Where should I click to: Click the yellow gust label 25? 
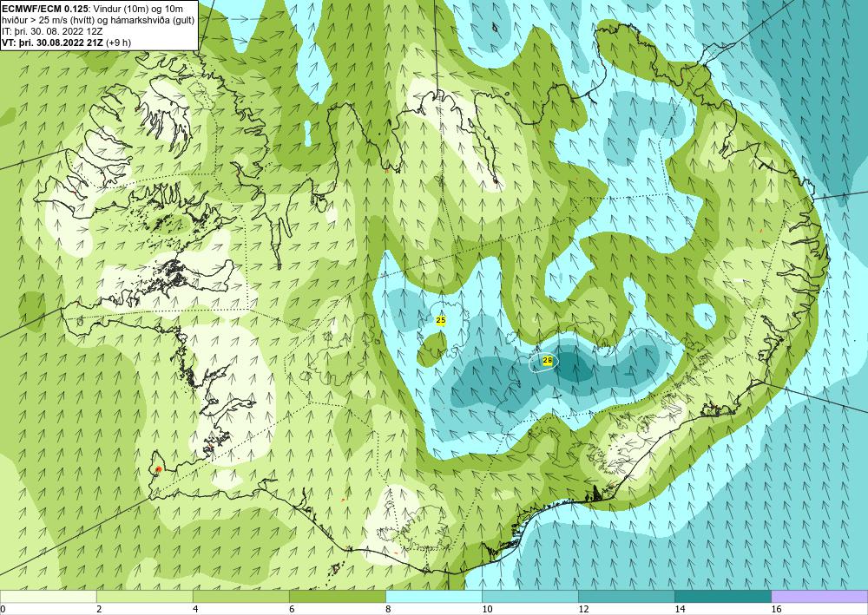pyautogui.click(x=441, y=320)
